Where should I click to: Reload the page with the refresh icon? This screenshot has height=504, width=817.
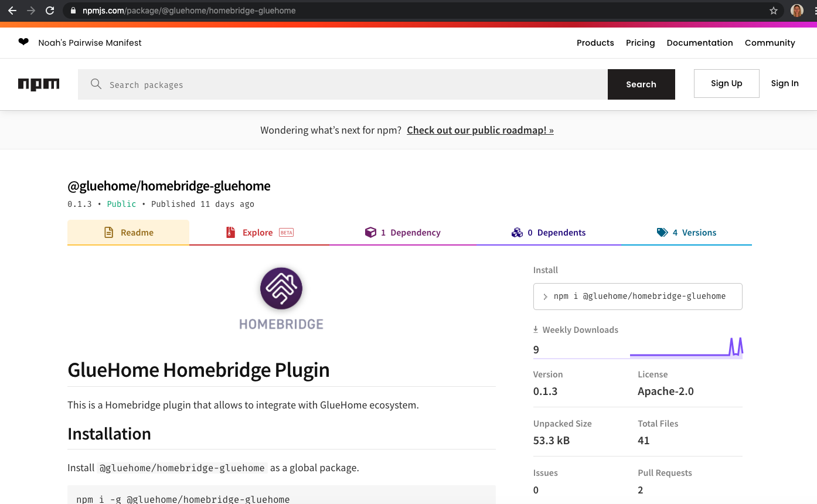50,11
